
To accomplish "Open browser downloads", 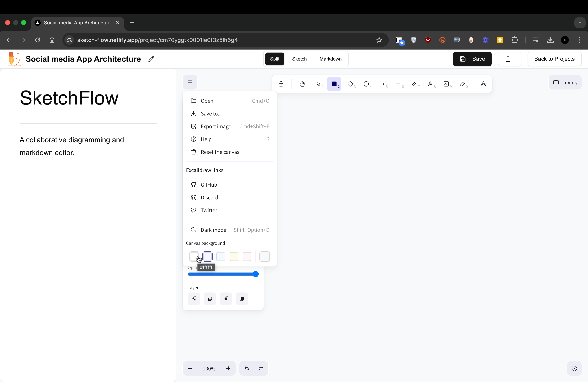I will (550, 40).
